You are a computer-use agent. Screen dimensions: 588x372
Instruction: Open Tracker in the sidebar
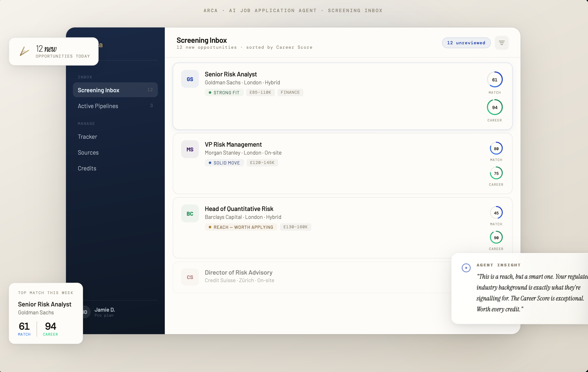(115, 137)
